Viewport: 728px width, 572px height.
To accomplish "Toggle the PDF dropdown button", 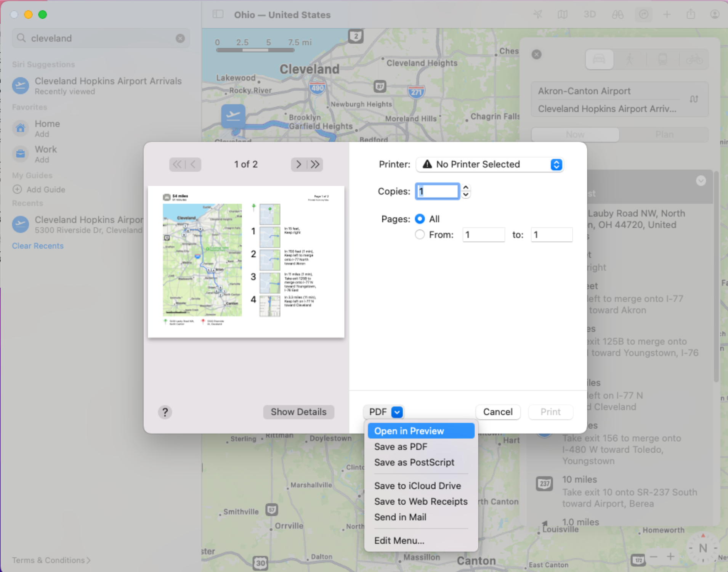I will [x=383, y=412].
